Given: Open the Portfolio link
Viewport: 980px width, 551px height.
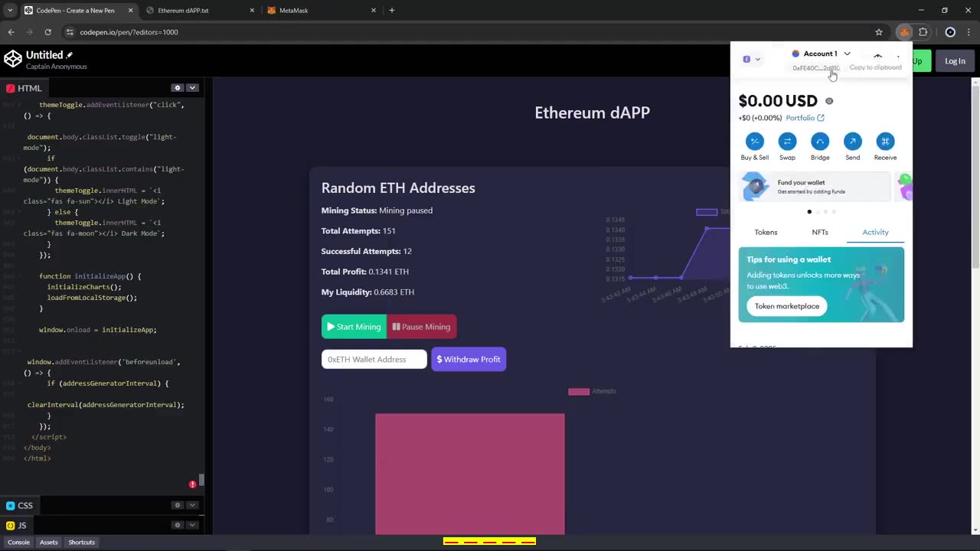Looking at the screenshot, I should 805,118.
